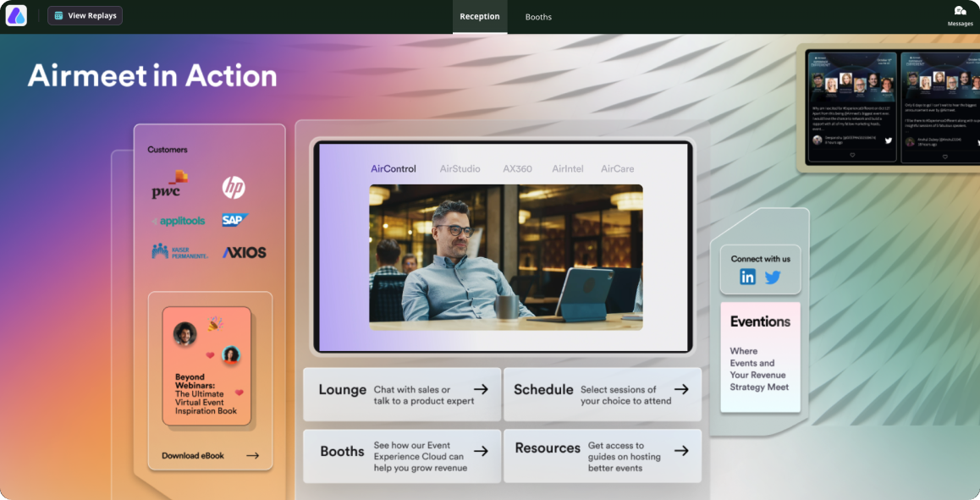Open the Eventions card

pos(761,357)
